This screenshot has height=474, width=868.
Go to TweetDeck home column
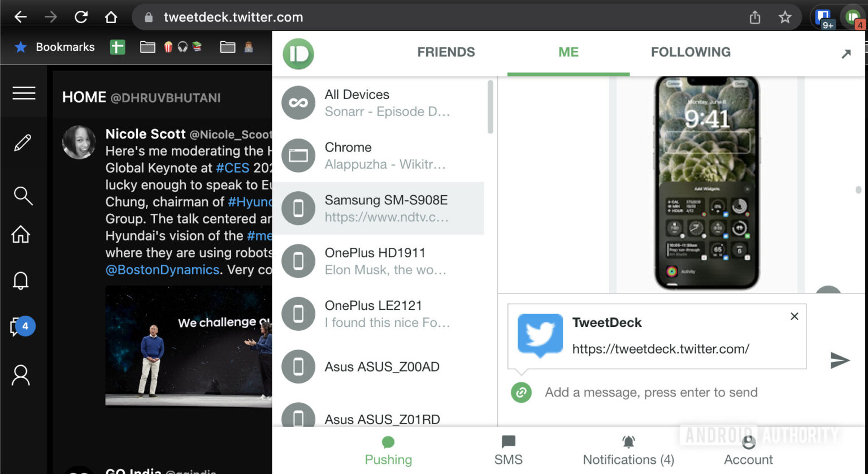tap(21, 234)
